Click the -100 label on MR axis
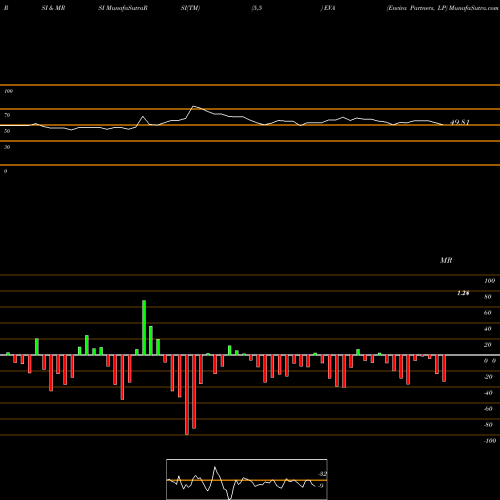This screenshot has width=500, height=500. [x=490, y=441]
